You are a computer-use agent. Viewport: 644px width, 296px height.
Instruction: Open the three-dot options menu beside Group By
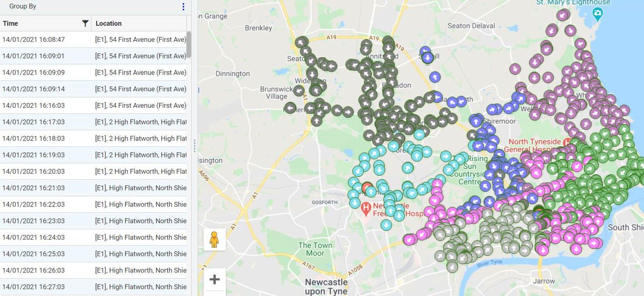coord(183,6)
